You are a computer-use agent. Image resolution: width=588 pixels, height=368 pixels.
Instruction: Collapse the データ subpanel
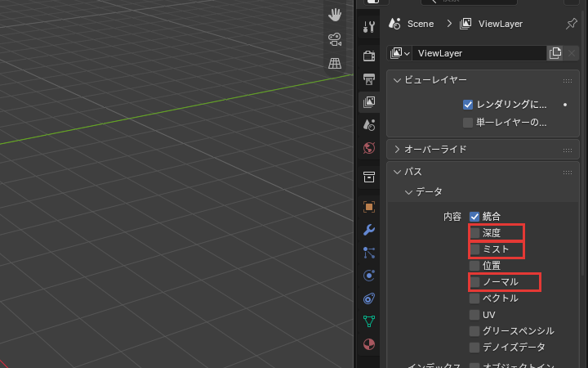409,192
